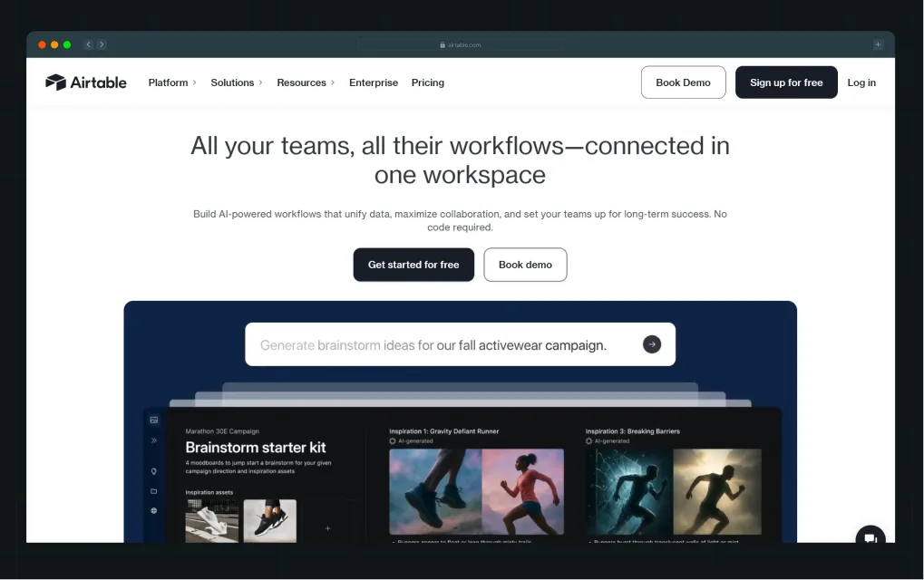
Task: Click the lightbulb icon in sidebar
Action: (154, 471)
